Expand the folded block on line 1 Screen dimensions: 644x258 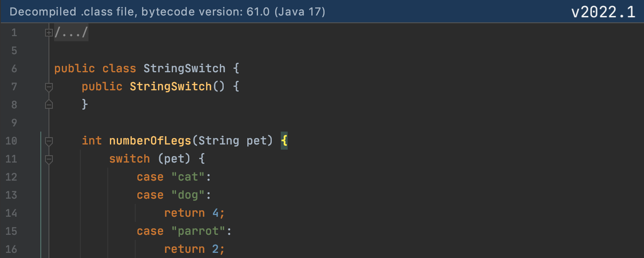(x=49, y=33)
